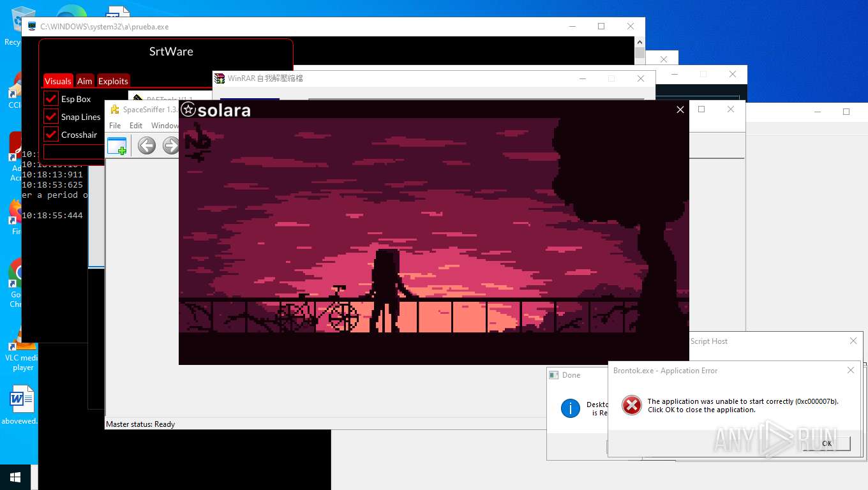The height and width of the screenshot is (490, 868).
Task: Click OK in Brontok.exe error dialog
Action: (x=827, y=443)
